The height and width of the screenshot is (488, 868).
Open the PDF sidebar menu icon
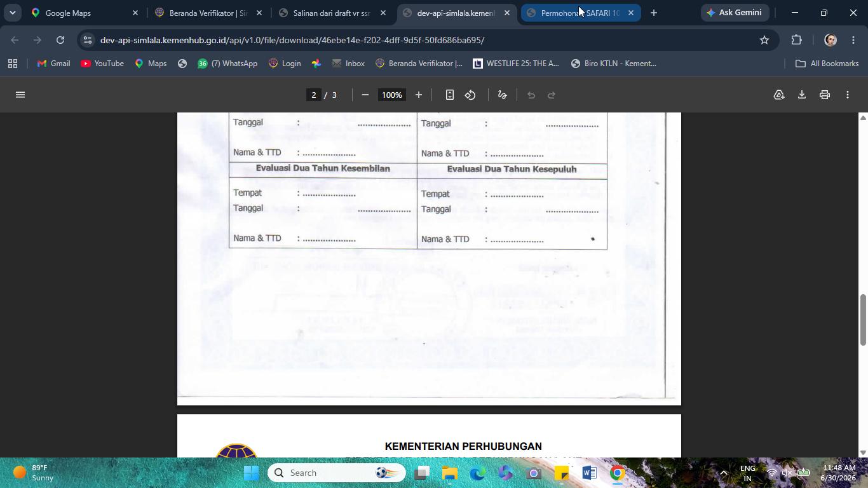pos(20,95)
